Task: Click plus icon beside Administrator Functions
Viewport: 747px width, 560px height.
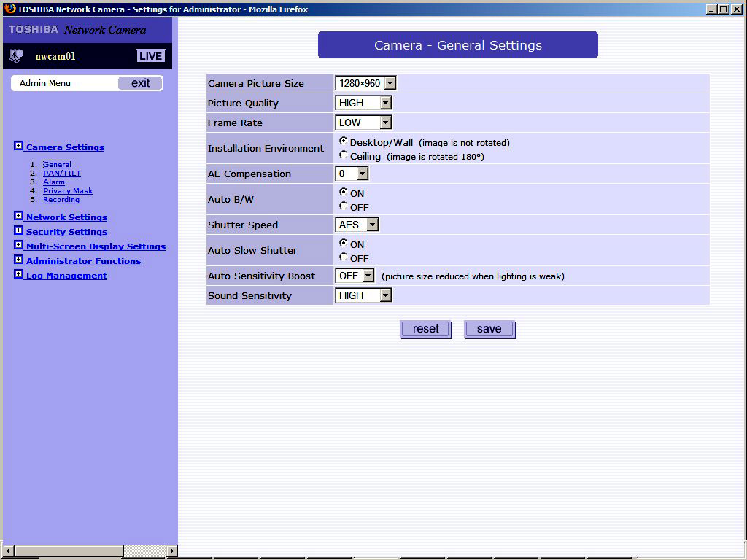Action: pos(19,260)
